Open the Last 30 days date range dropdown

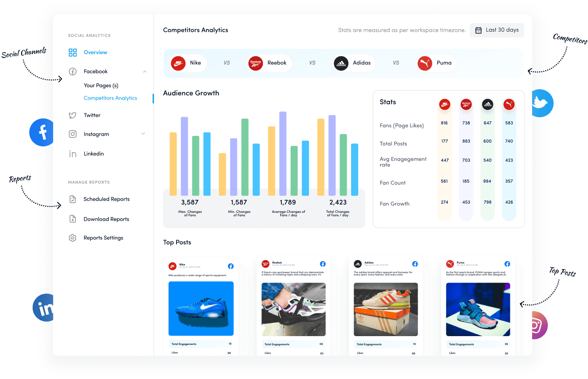(x=503, y=30)
